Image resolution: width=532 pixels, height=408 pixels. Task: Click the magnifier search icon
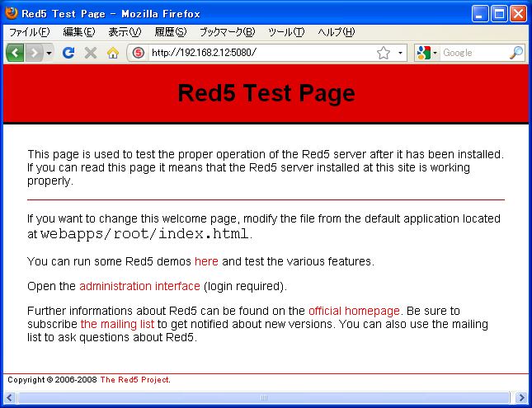tap(516, 53)
